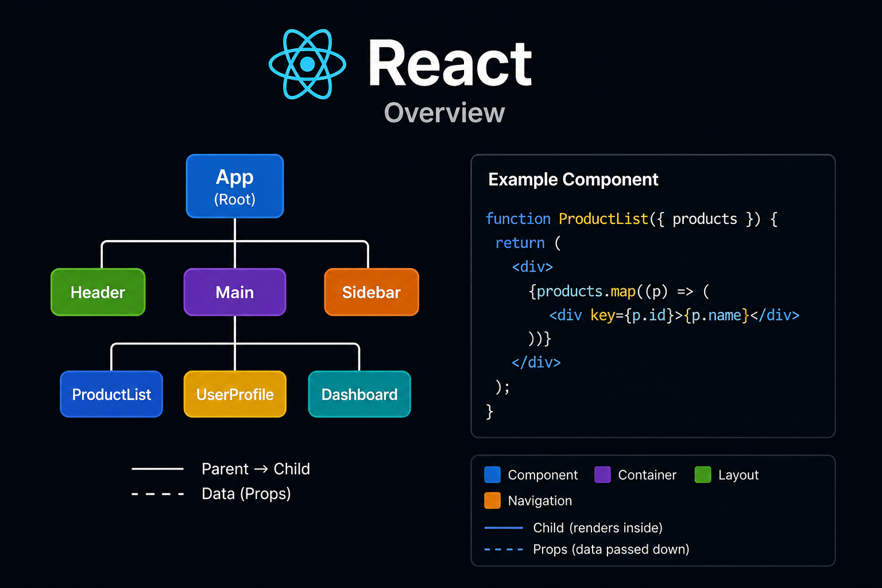Click the 'Data (Props)' legend label
This screenshot has height=588, width=882.
[x=246, y=494]
